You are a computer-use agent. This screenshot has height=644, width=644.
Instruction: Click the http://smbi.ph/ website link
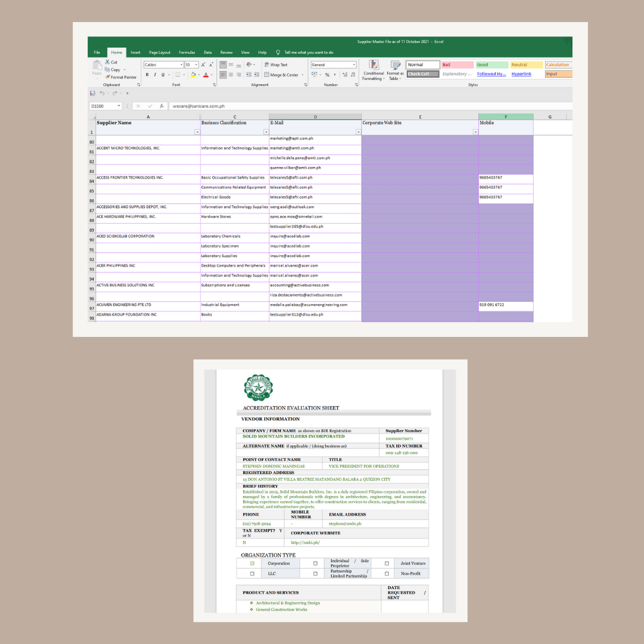[305, 543]
